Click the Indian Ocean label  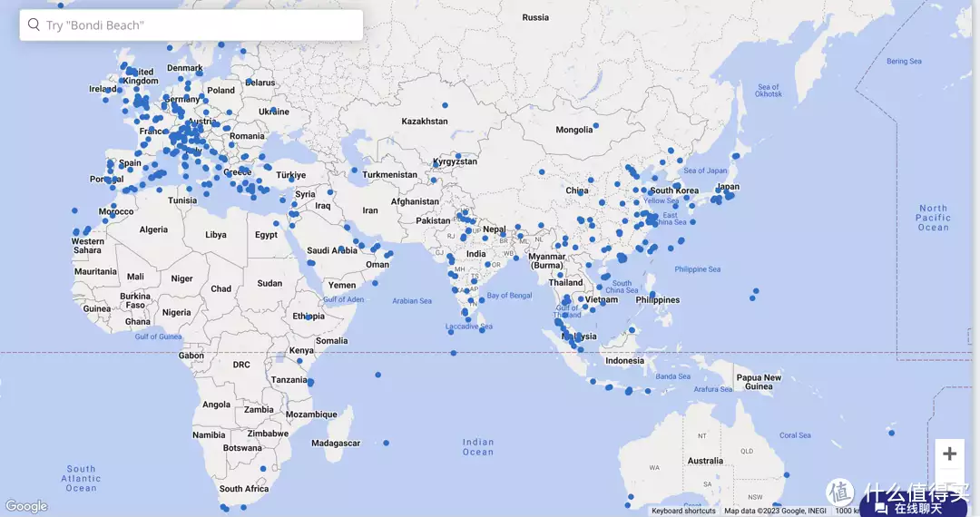[x=478, y=447]
